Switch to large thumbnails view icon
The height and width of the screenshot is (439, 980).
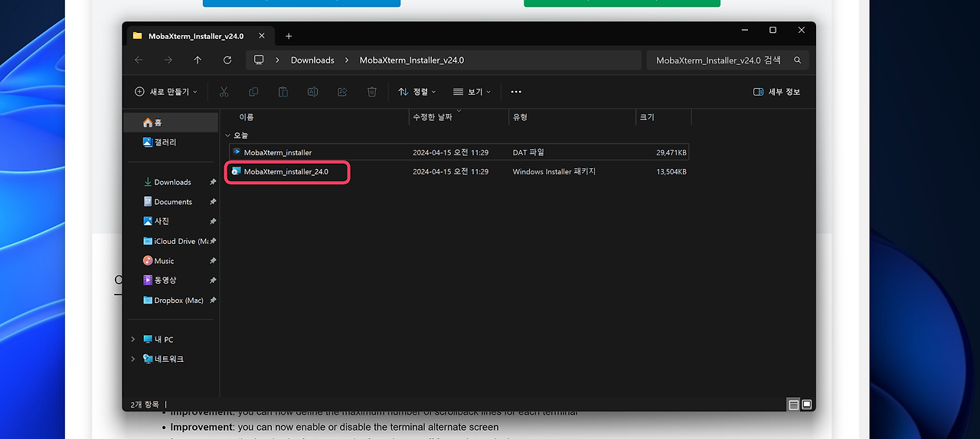[807, 405]
